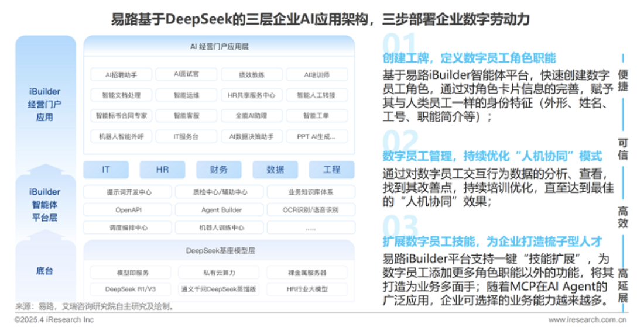Open the 财务 tab
Screen dimensions: 644x331
pyautogui.click(x=219, y=170)
